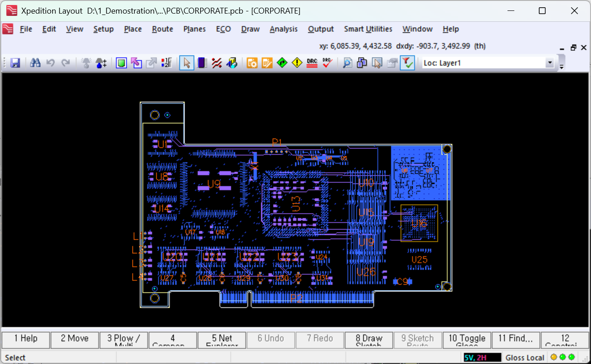Click the purple chip Place mode icon
Image resolution: width=591 pixels, height=364 pixels.
(x=202, y=63)
